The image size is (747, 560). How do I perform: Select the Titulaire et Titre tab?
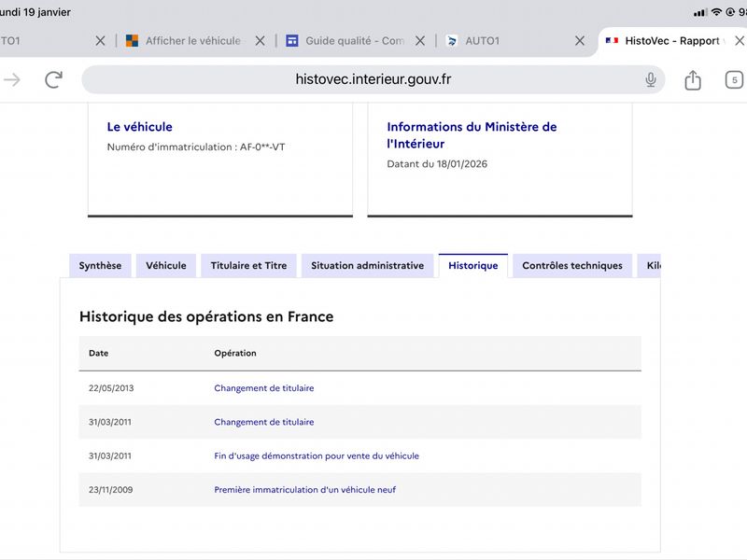248,266
